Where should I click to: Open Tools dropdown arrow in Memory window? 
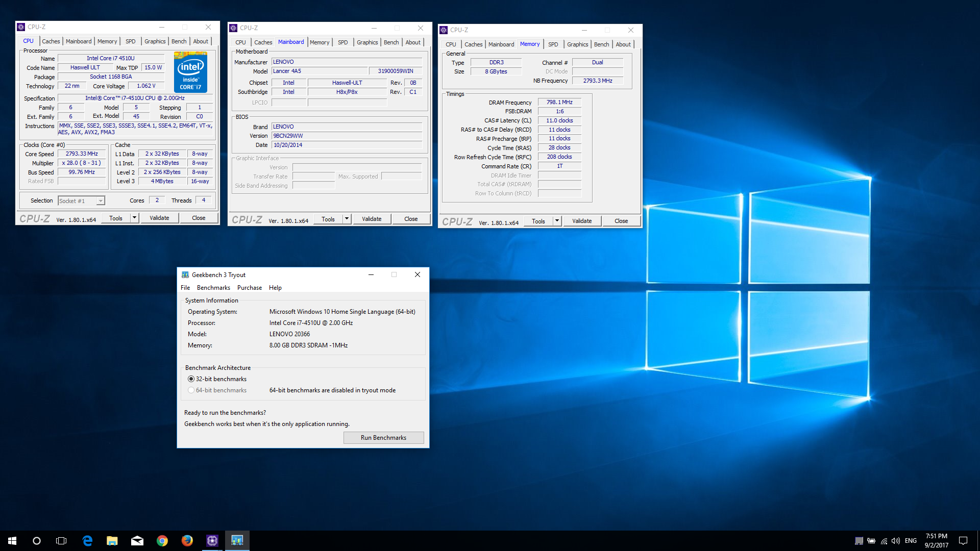[557, 221]
